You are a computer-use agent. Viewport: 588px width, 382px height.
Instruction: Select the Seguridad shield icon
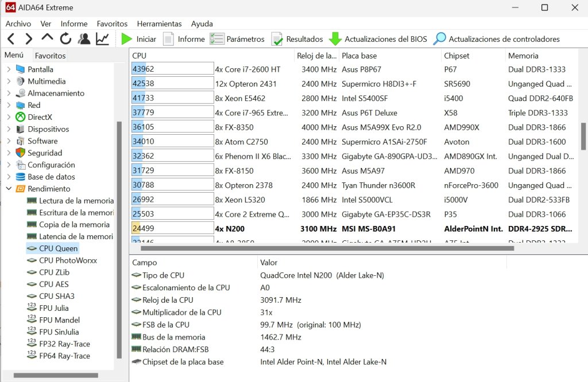click(x=20, y=153)
